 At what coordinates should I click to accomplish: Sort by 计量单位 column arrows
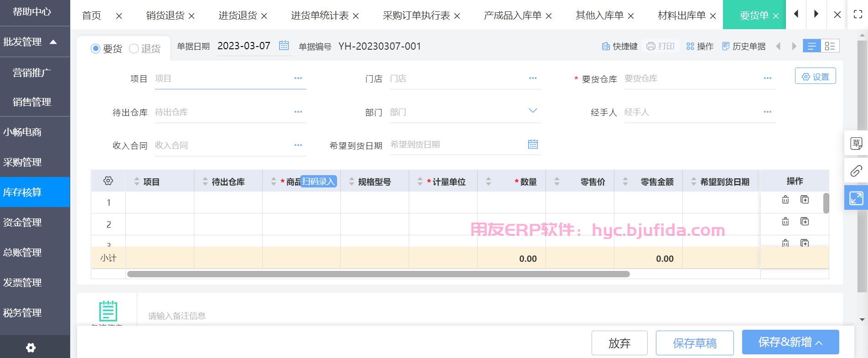coord(420,182)
